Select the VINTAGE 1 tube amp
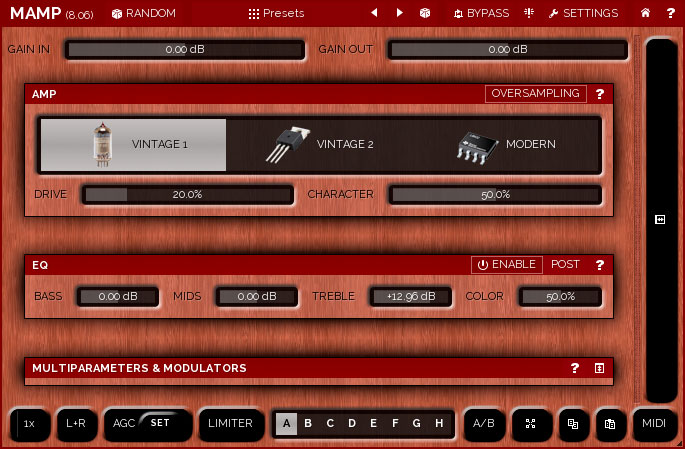Screen dimensions: 685x449 tap(134, 145)
